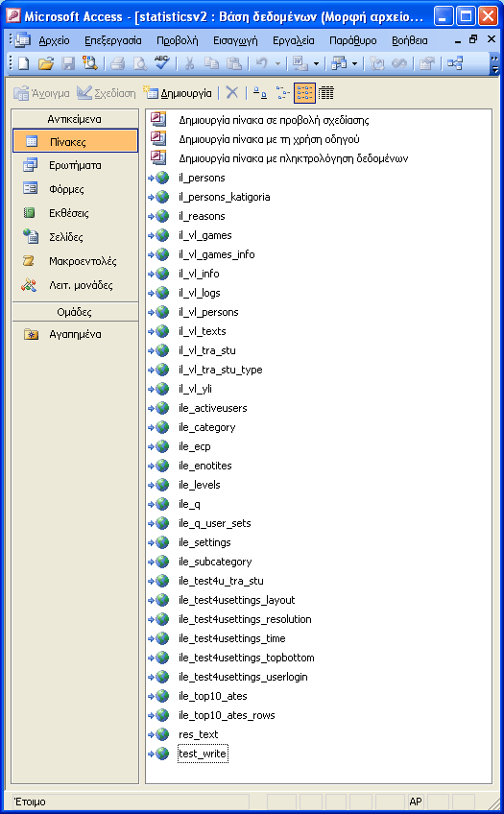Image resolution: width=504 pixels, height=814 pixels.
Task: Switch to List view
Action: pyautogui.click(x=304, y=93)
